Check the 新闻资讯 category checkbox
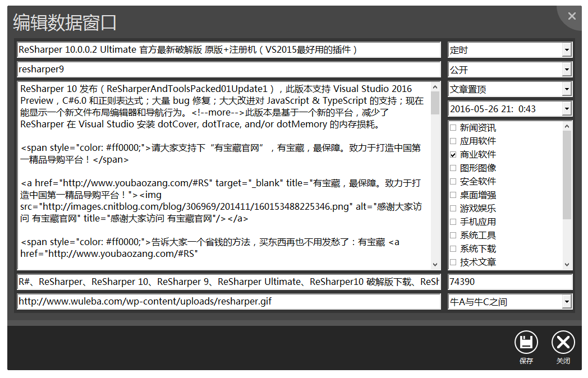The height and width of the screenshot is (378, 588). click(x=453, y=127)
